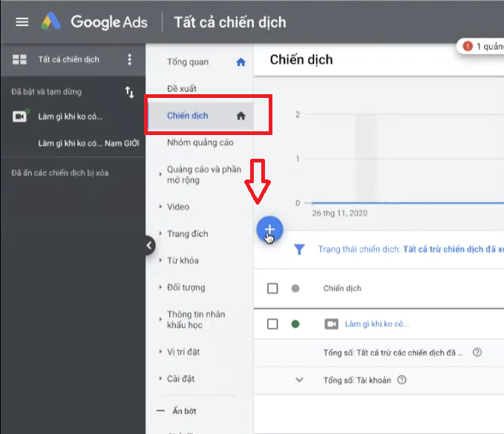The image size is (504, 434).
Task: Open the Làm gì khi ko có campaign link
Action: 376,324
